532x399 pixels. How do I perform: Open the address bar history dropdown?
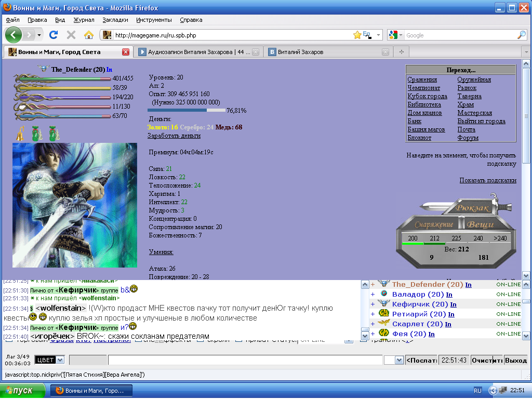tap(378, 35)
